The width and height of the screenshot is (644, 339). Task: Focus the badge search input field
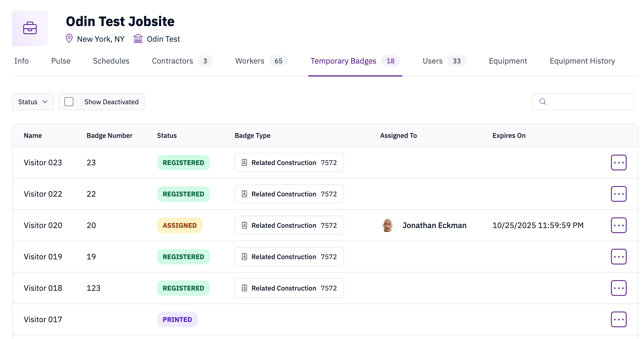[x=583, y=102]
